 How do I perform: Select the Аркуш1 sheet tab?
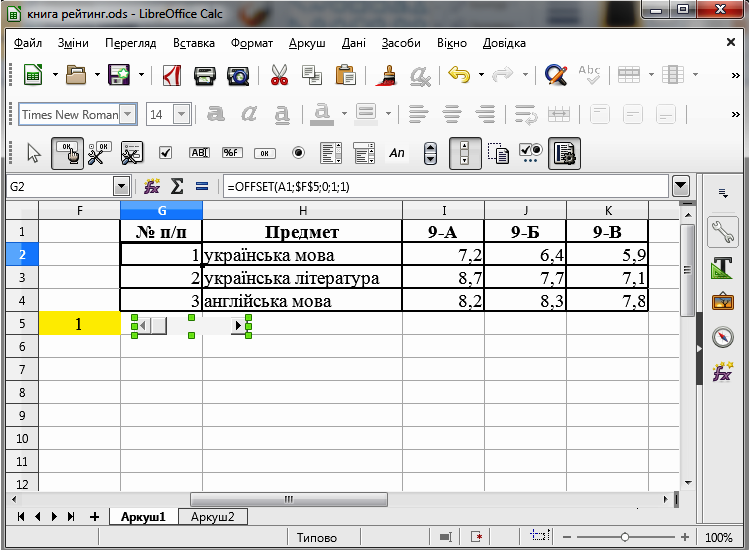coord(143,517)
